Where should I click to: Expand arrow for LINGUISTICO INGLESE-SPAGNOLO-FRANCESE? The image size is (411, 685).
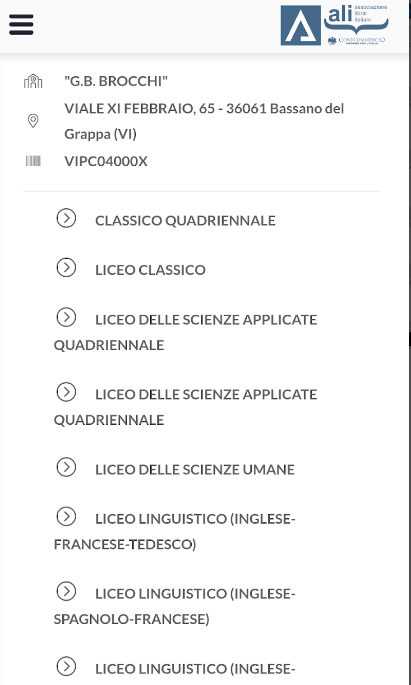[66, 592]
